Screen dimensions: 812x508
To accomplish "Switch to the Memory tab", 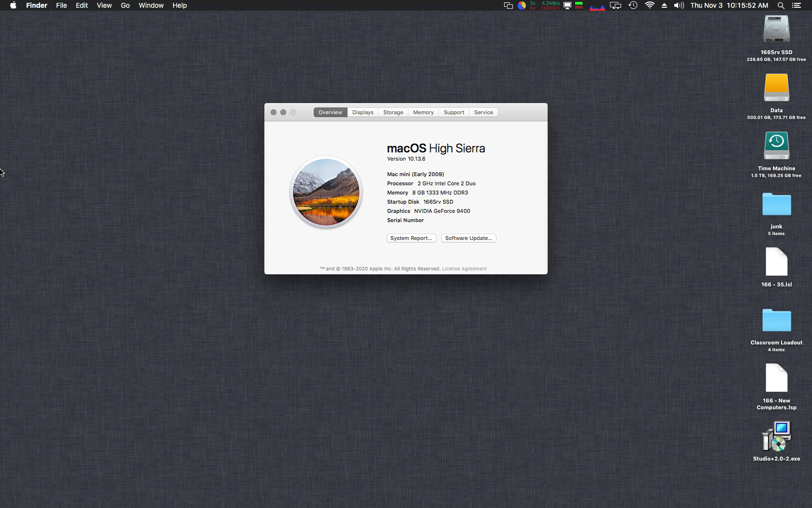I will pyautogui.click(x=423, y=112).
